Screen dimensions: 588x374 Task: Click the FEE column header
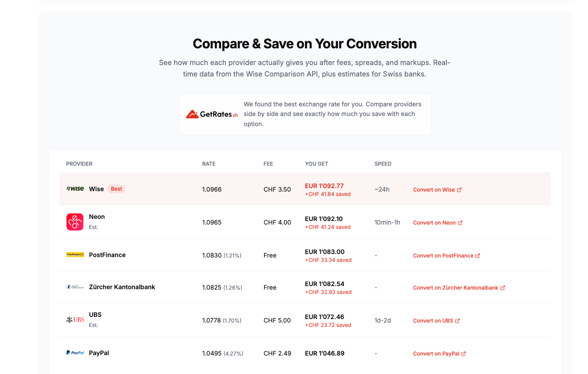point(268,163)
